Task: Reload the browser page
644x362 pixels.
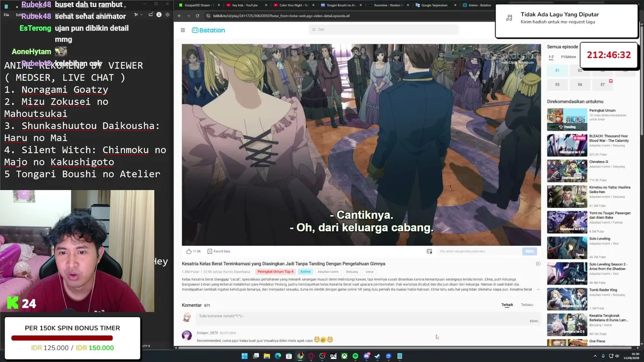Action: point(198,16)
